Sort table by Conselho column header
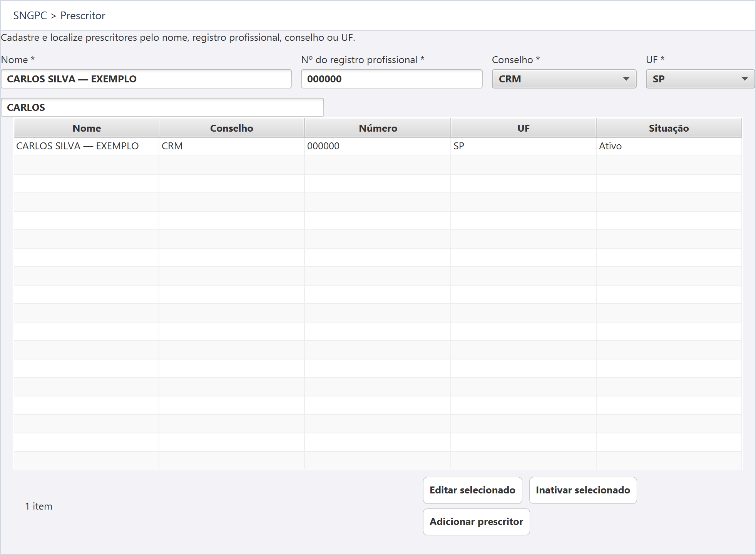Screen dimensions: 756x555 pyautogui.click(x=232, y=128)
